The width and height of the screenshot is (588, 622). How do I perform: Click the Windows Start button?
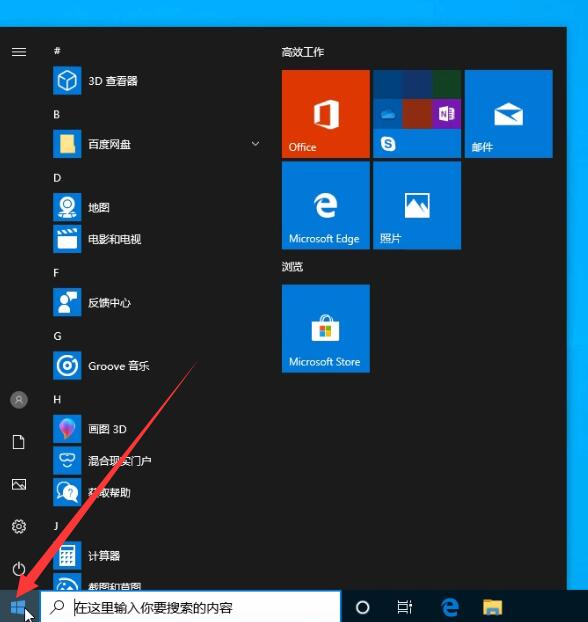(18, 607)
